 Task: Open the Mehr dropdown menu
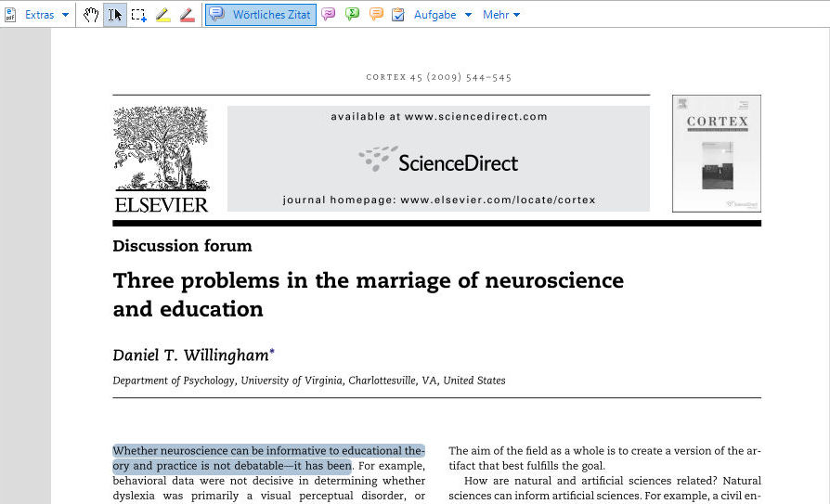pyautogui.click(x=501, y=15)
